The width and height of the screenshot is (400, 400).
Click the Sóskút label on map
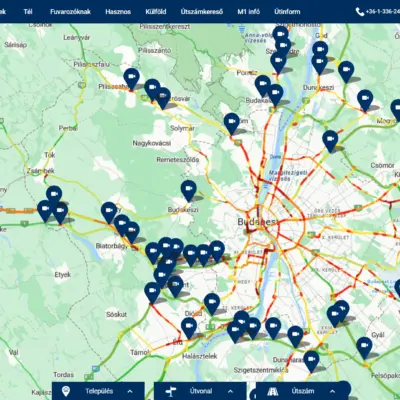coord(116,314)
